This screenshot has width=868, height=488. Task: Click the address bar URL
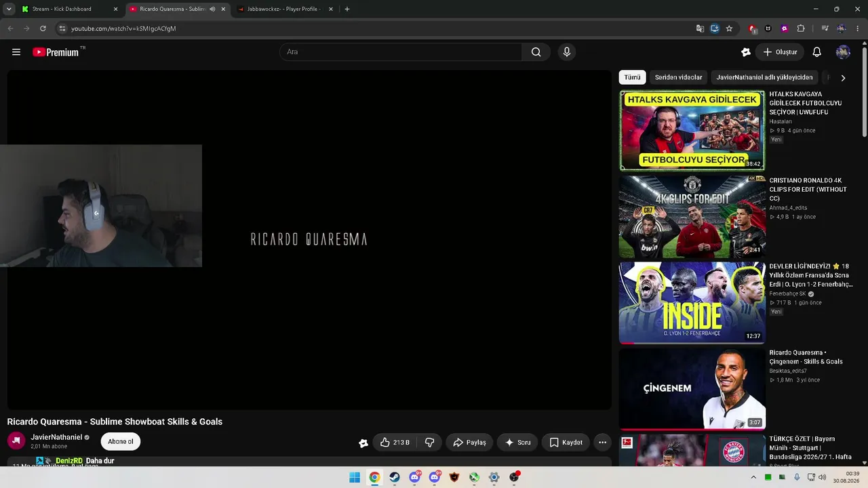tap(123, 28)
